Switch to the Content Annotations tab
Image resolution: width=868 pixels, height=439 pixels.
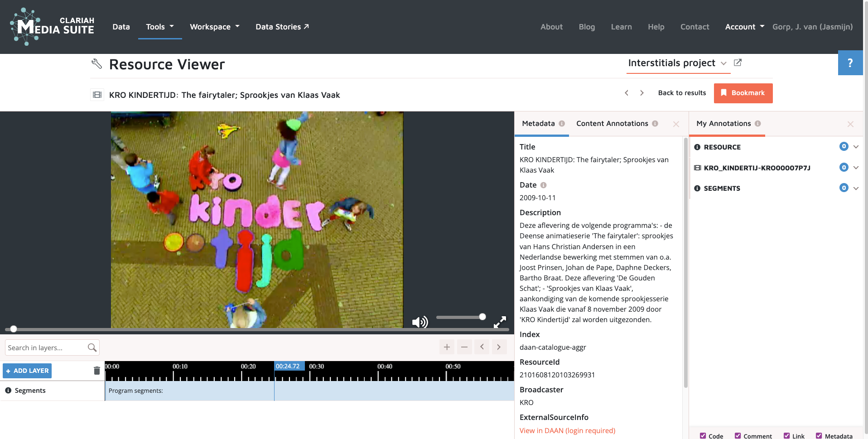612,124
